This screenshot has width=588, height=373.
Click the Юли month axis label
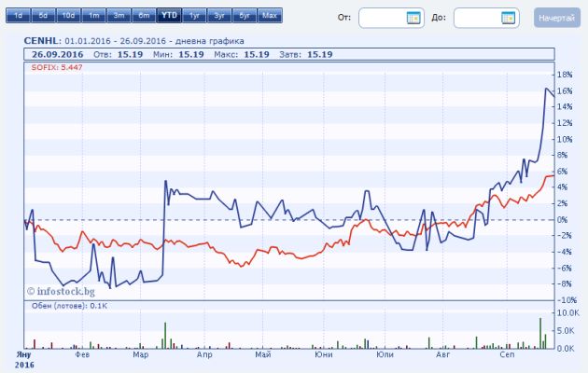pyautogui.click(x=385, y=354)
